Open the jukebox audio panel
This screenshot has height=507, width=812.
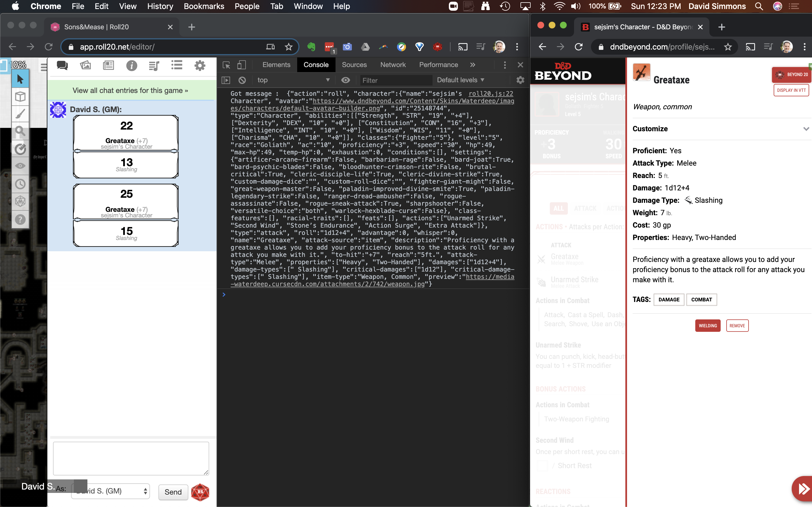(x=154, y=66)
